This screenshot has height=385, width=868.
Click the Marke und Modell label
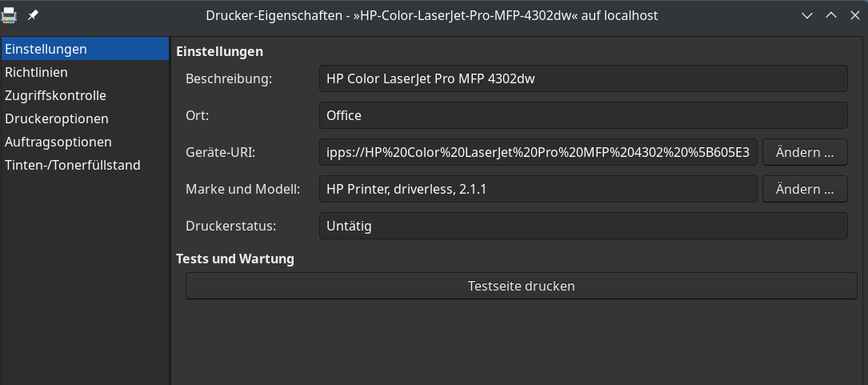[242, 189]
